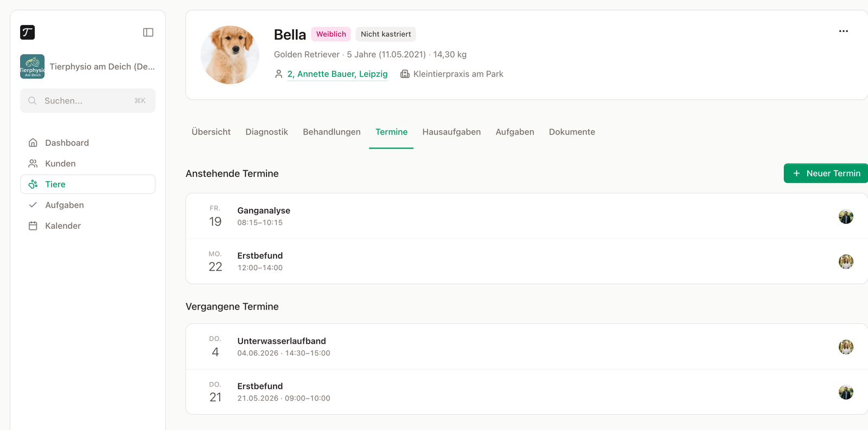
Task: Switch to the Dokumente tab
Action: click(x=572, y=132)
